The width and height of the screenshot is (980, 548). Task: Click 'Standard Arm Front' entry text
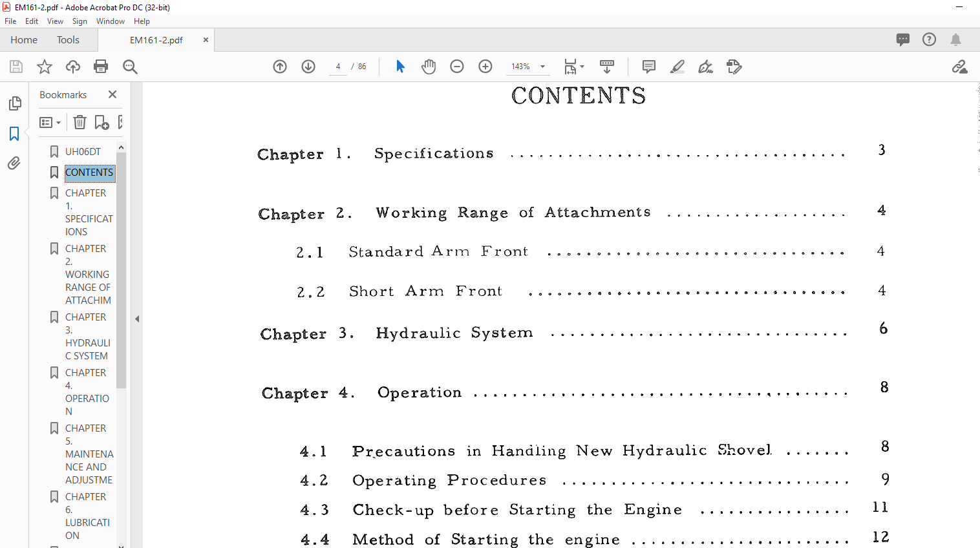tap(438, 251)
